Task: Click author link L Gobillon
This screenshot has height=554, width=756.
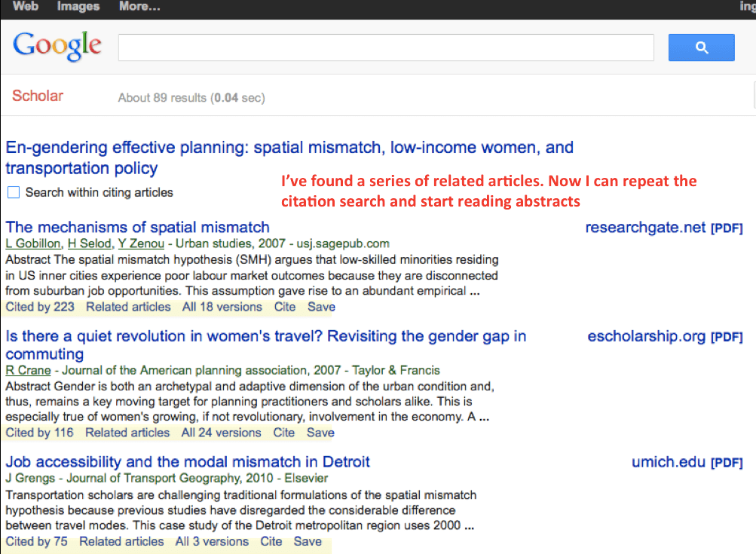Action: pyautogui.click(x=33, y=243)
